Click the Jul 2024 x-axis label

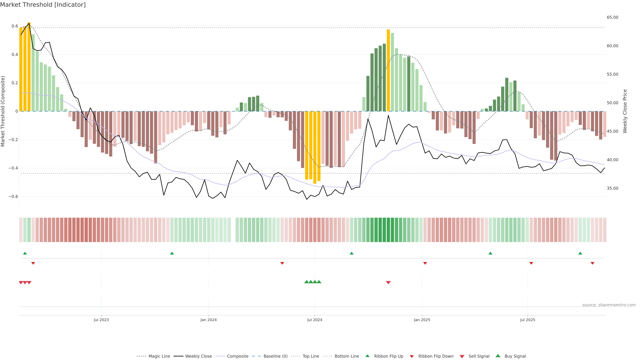314,320
